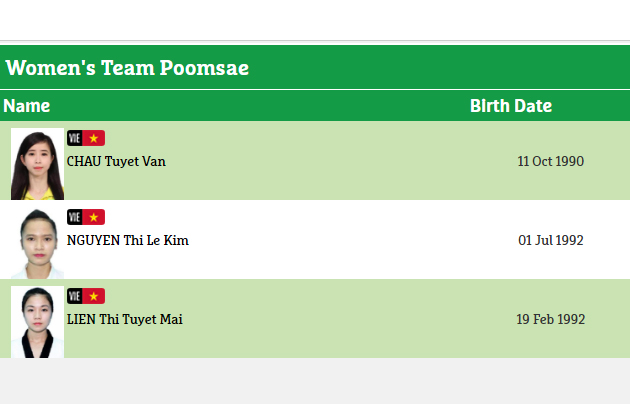630x404 pixels.
Task: Open the CHAU Tuyet Van athlete name link
Action: pyautogui.click(x=116, y=161)
